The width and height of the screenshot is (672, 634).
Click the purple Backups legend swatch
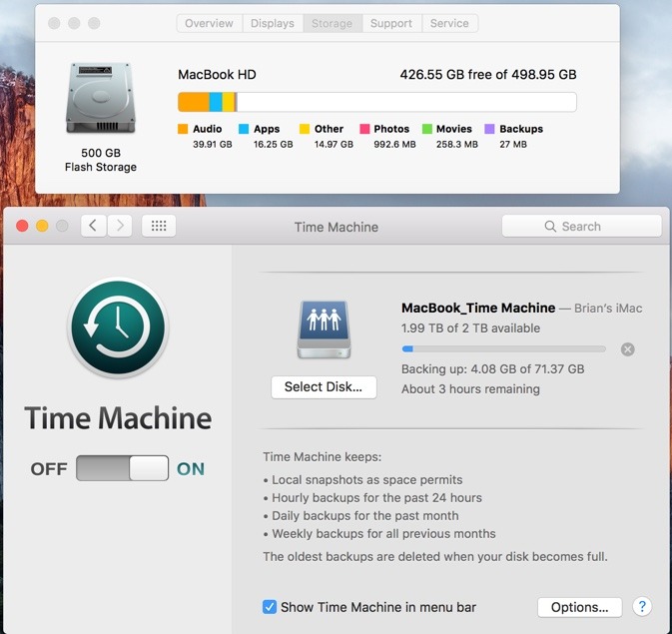click(x=489, y=129)
